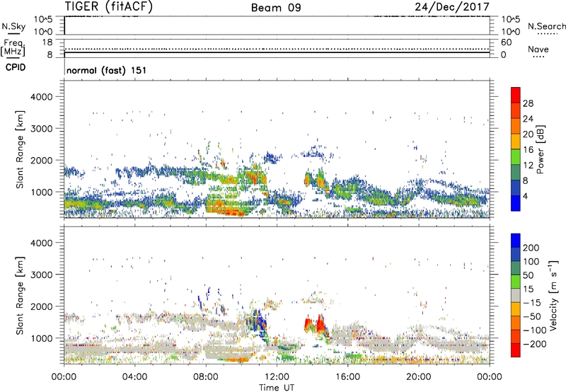
Task: Click the '18' frequency tick label
Action: point(47,42)
